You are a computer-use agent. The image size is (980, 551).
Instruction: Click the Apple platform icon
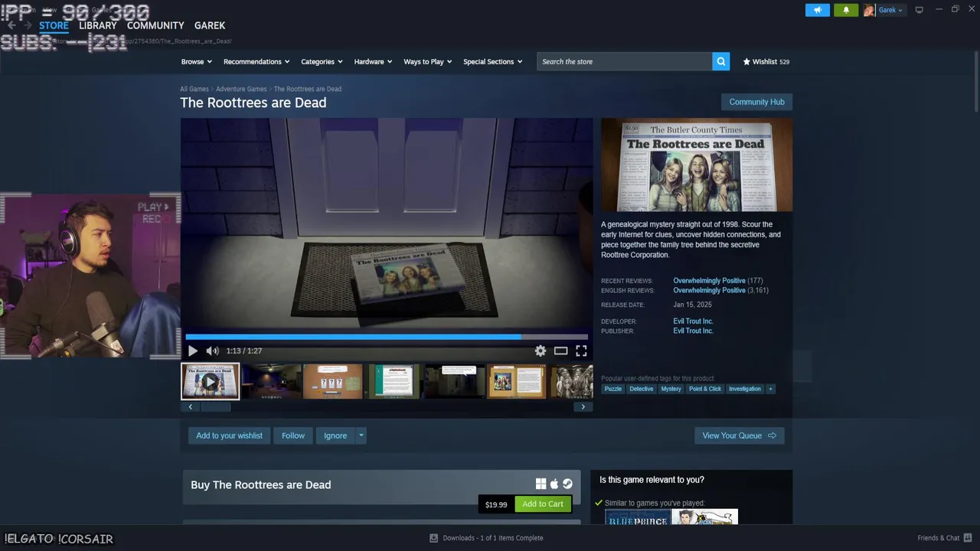pyautogui.click(x=554, y=484)
